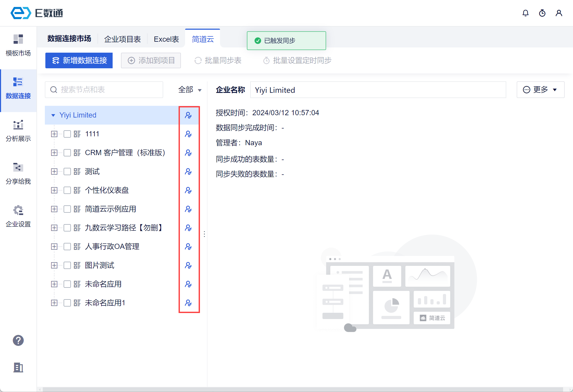Screen dimensions: 573x392
Task: Open the 全部 filter dropdown
Action: tap(190, 90)
